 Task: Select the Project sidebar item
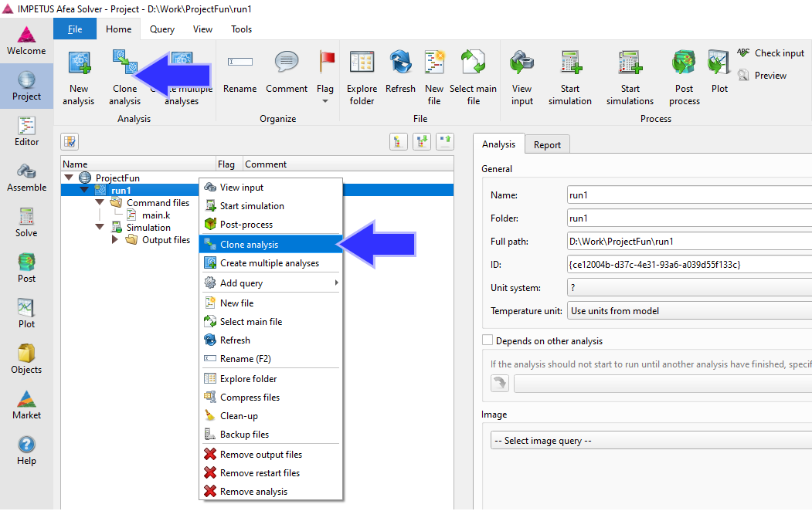26,86
